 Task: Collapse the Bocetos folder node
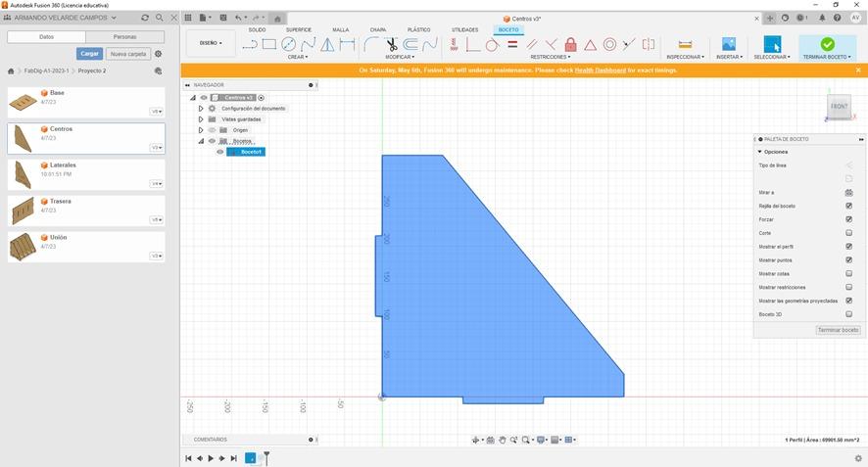coord(201,141)
